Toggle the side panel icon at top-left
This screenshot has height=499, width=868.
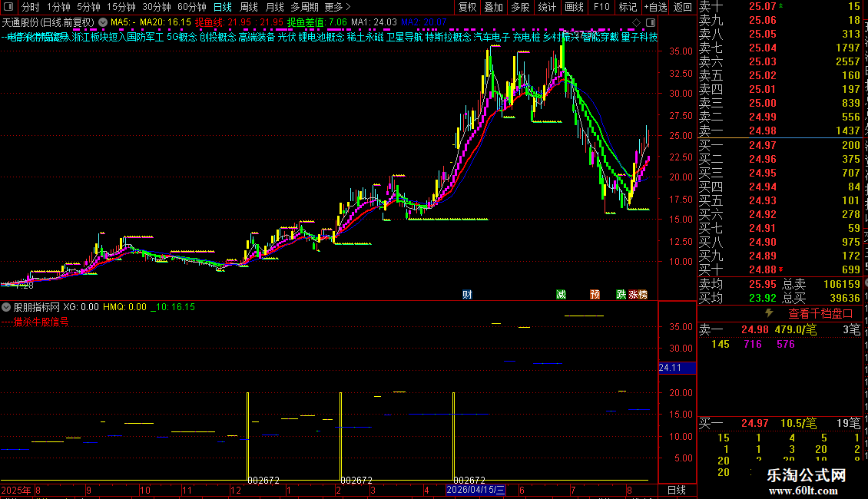click(8, 7)
